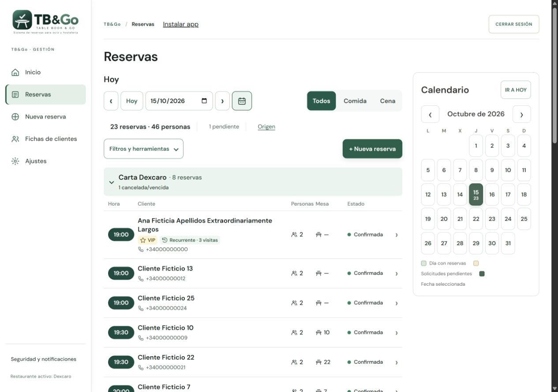Go to previous month in calendar
Image resolution: width=558 pixels, height=392 pixels.
(430, 114)
